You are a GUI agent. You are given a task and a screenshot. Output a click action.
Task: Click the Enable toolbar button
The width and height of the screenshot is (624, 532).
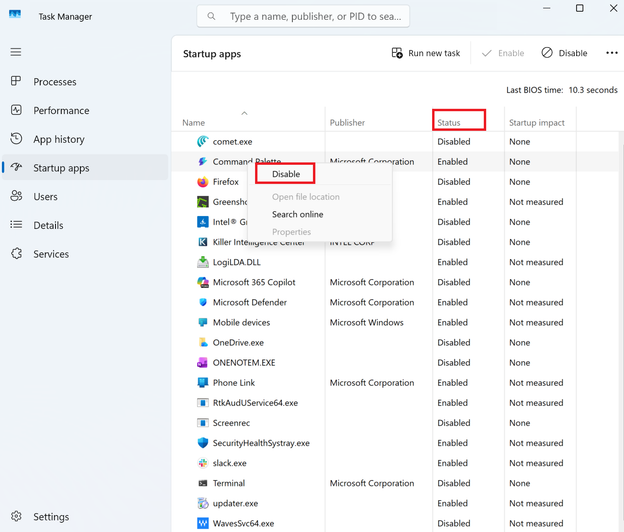[x=503, y=53]
